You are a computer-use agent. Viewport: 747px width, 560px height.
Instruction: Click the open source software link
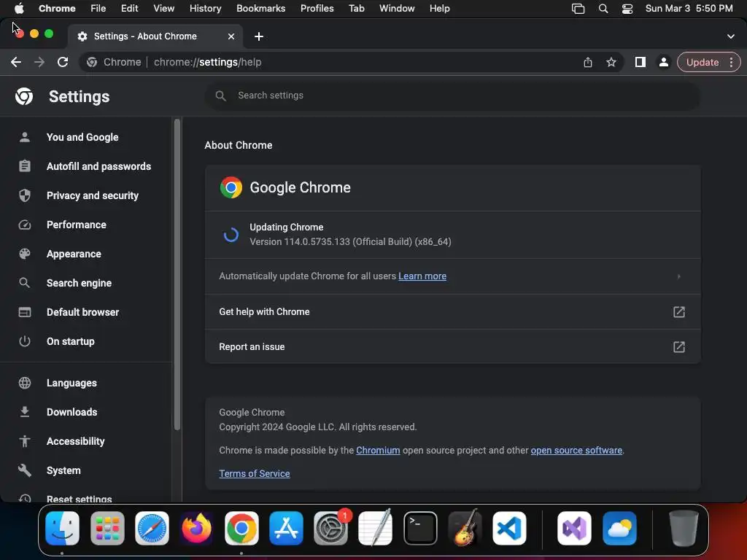[x=576, y=451]
